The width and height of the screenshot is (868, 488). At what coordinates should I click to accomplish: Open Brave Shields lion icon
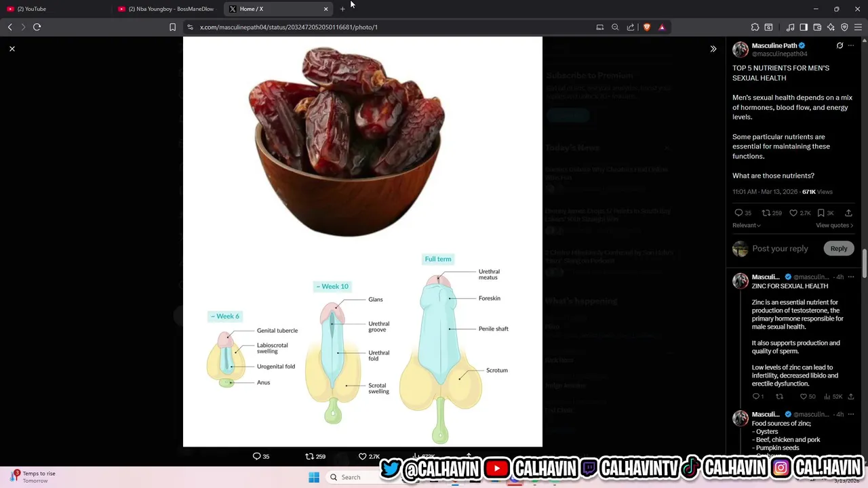click(x=646, y=27)
